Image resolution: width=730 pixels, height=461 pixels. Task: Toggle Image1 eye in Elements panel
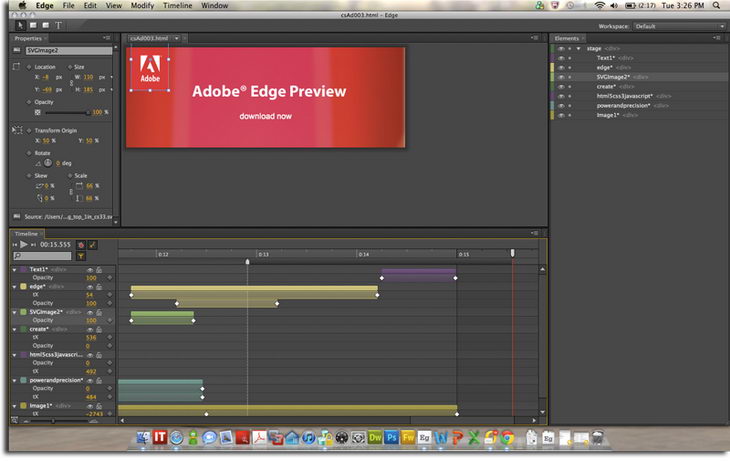point(561,115)
